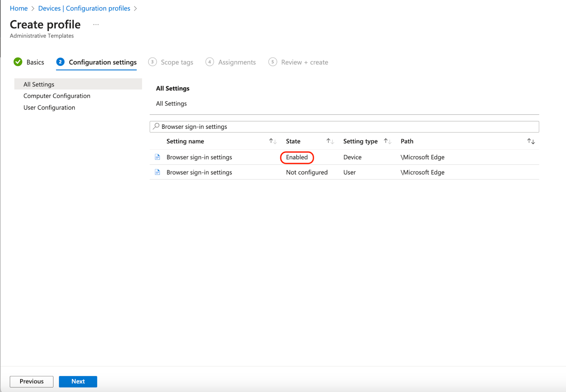The width and height of the screenshot is (566, 392).
Task: Click the document icon beside the Device-scoped setting
Action: click(157, 157)
